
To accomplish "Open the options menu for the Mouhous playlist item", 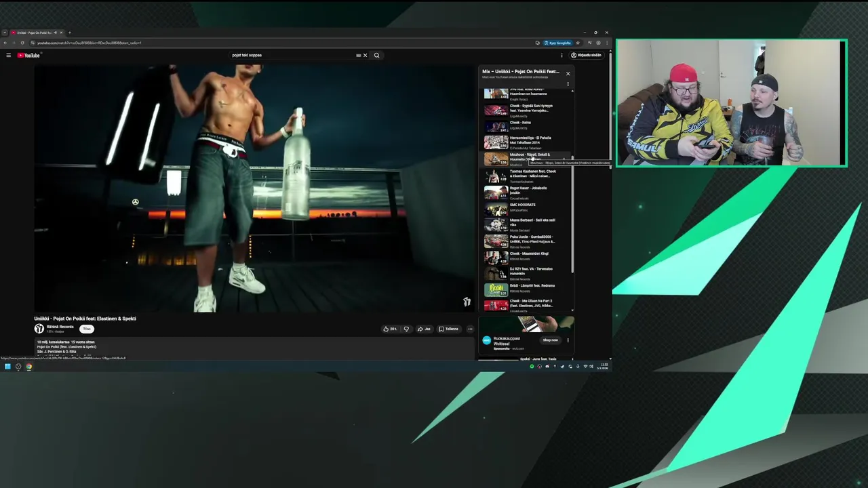I will point(564,159).
